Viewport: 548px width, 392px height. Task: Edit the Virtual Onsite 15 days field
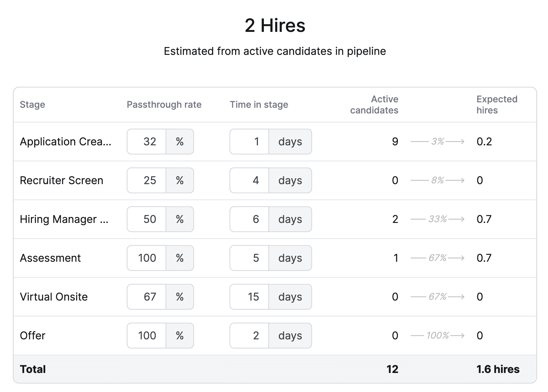pos(249,297)
